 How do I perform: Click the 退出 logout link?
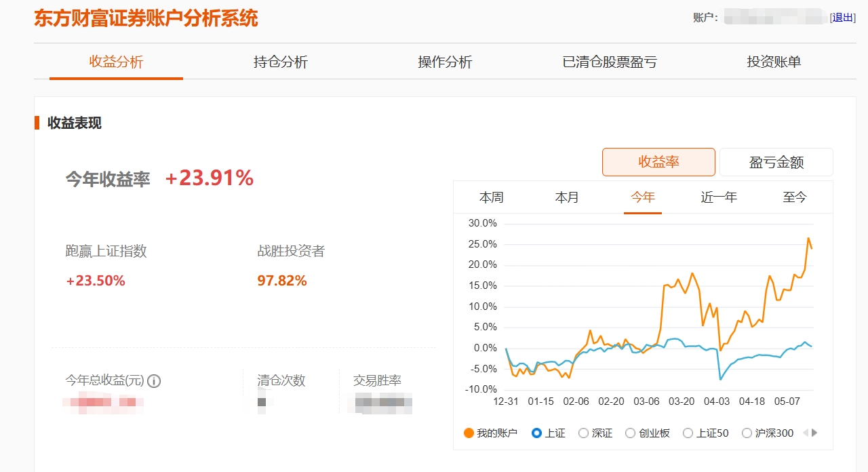coord(844,18)
